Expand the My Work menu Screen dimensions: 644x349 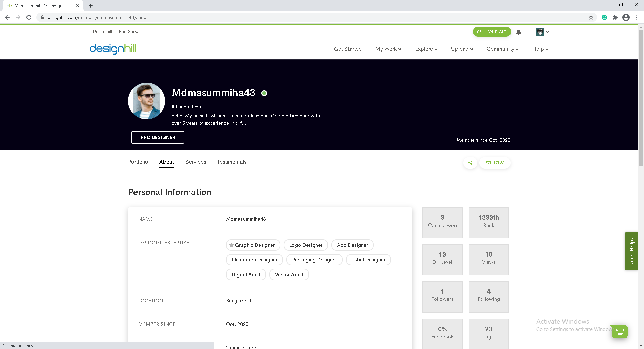[x=388, y=49]
